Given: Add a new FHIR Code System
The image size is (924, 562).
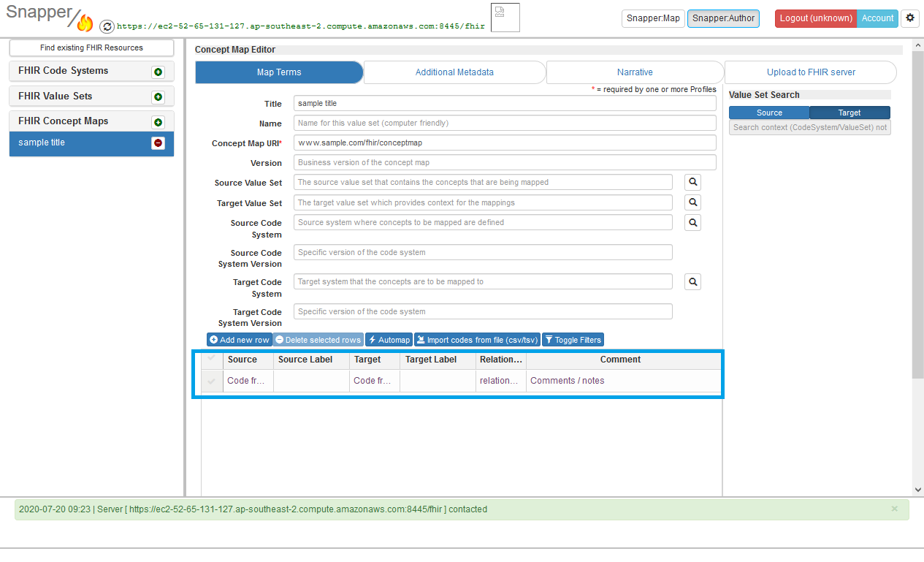Looking at the screenshot, I should 158,72.
